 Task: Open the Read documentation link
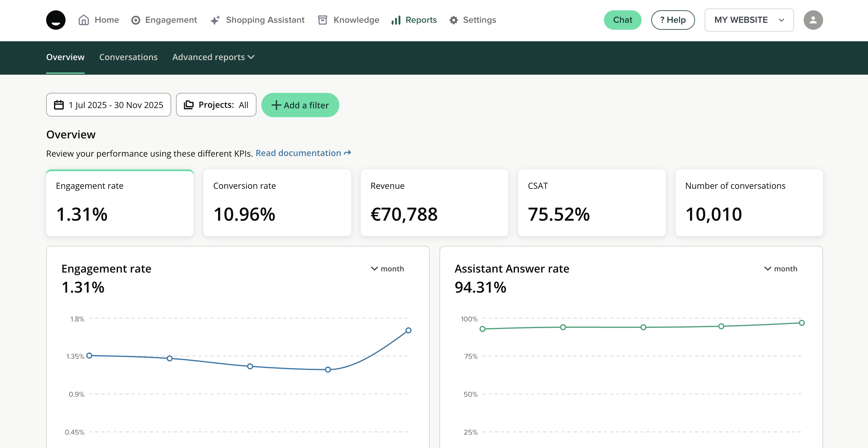(x=303, y=153)
